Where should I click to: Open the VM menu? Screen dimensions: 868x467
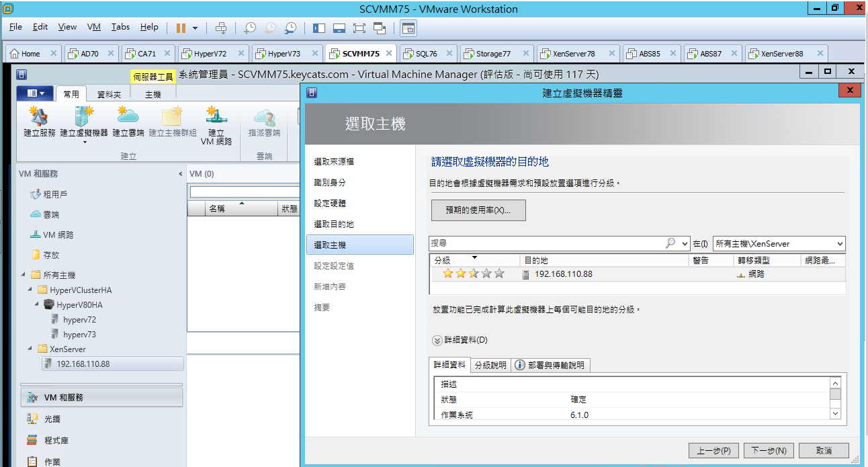[x=94, y=27]
